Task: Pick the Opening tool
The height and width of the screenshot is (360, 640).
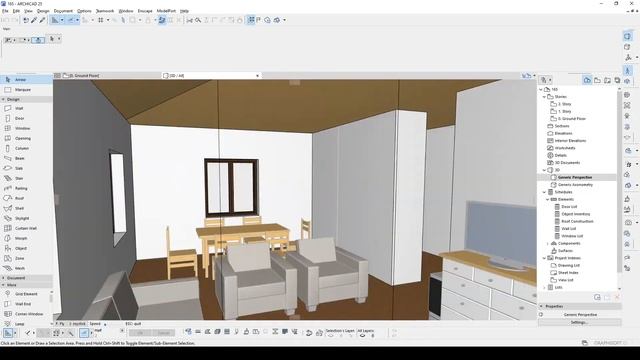Action: [x=26, y=138]
